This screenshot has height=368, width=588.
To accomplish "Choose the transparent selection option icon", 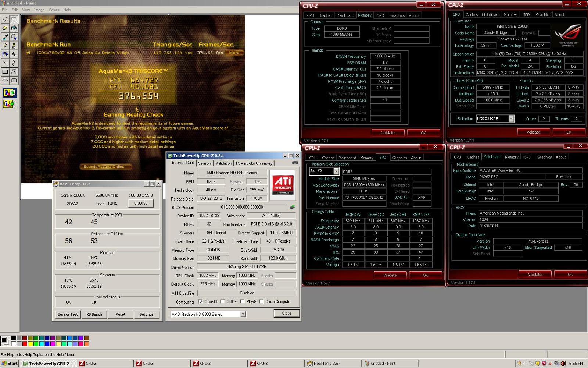I will pos(10,104).
